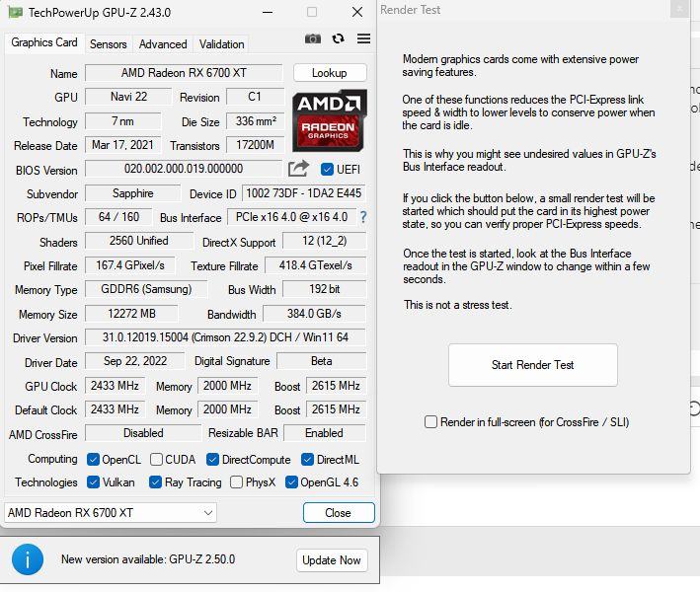Click the Bandwidth value 384.0 GB/s

click(314, 314)
